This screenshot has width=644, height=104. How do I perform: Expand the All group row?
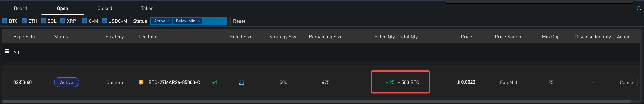tap(16, 53)
